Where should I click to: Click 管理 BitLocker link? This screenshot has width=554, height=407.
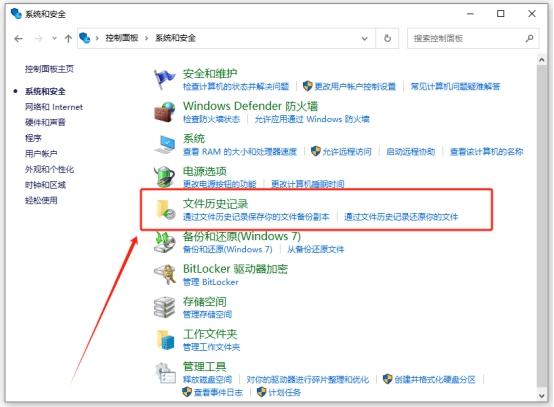coord(211,282)
